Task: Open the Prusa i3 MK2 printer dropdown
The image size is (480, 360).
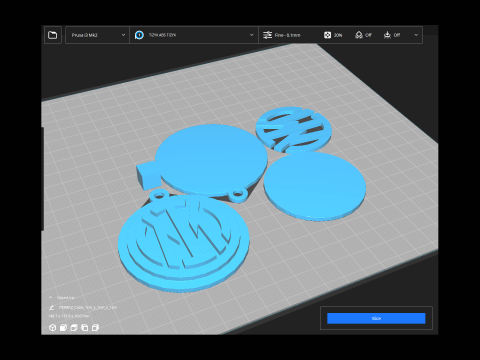Action: tap(97, 35)
